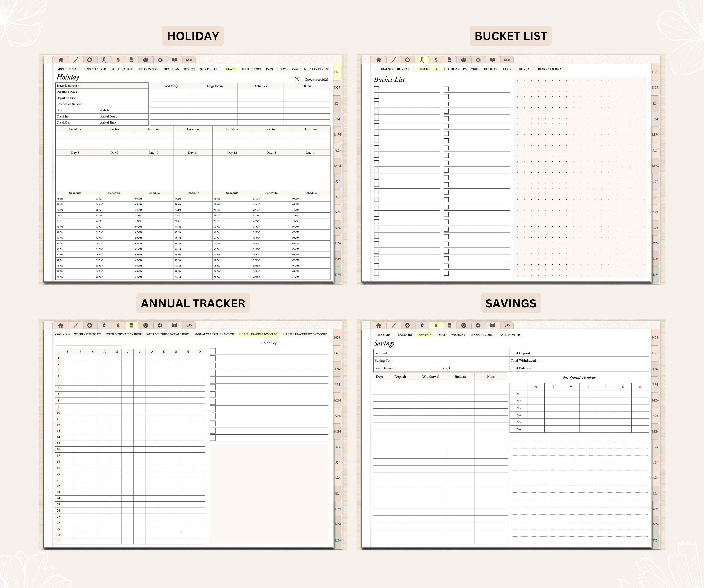Jump to the N23 month tab in Holiday
The width and height of the screenshot is (704, 588).
click(x=337, y=72)
